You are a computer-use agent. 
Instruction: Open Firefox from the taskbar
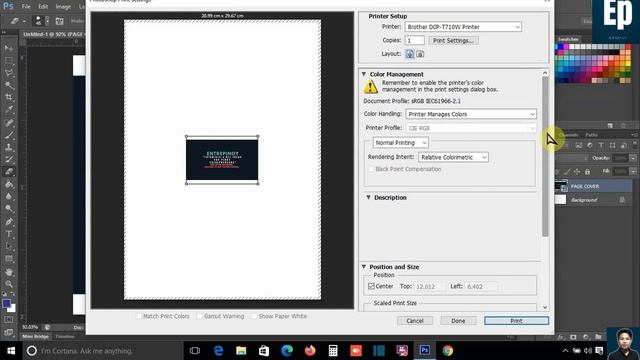point(310,351)
